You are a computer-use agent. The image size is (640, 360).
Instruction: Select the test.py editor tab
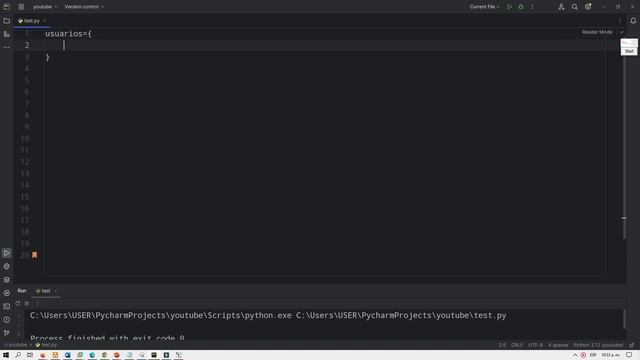click(31, 21)
